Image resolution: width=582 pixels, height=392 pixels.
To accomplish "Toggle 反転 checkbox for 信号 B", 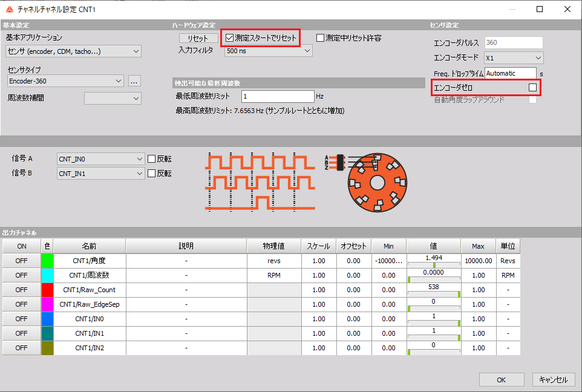I will point(151,174).
